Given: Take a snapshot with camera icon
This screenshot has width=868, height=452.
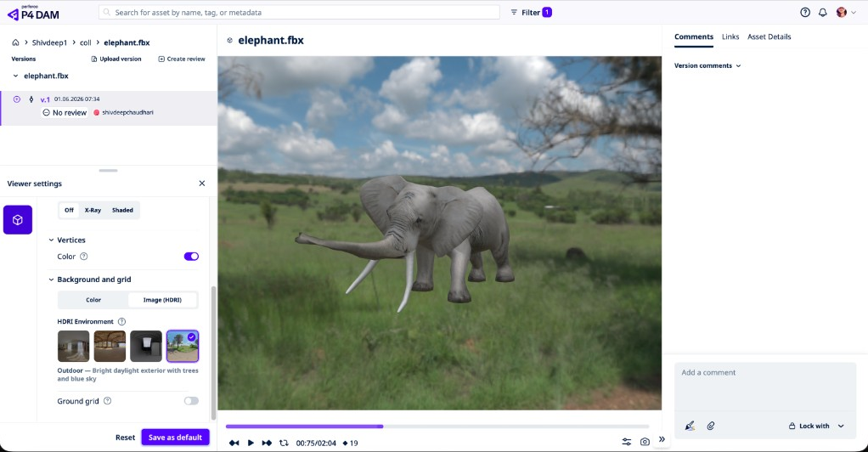Looking at the screenshot, I should click(x=645, y=442).
